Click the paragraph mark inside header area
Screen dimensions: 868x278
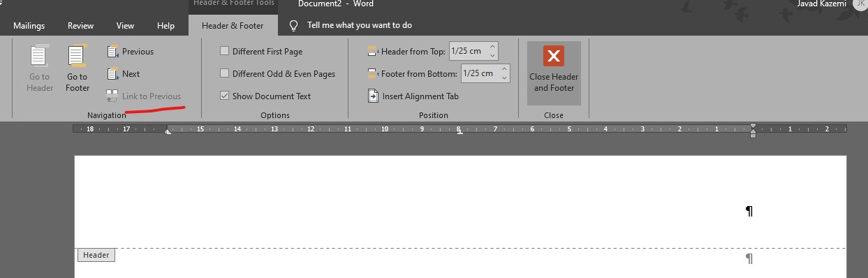point(749,211)
